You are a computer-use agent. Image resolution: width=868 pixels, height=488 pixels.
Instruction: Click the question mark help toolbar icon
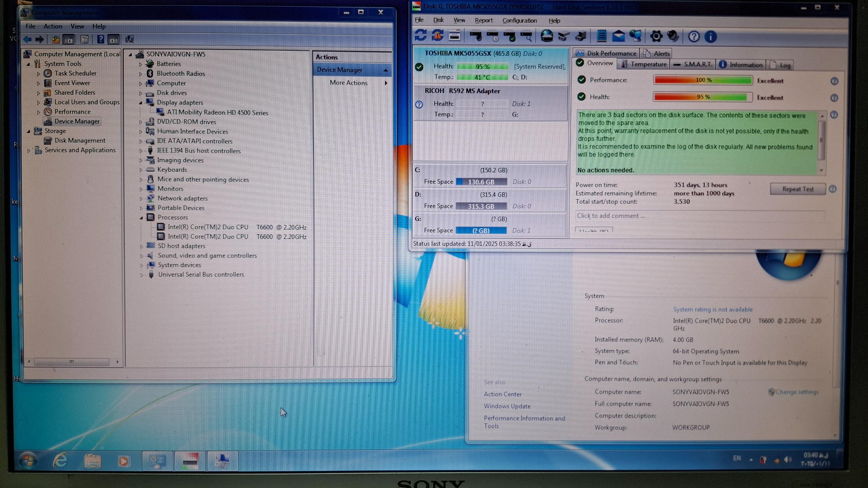[694, 37]
